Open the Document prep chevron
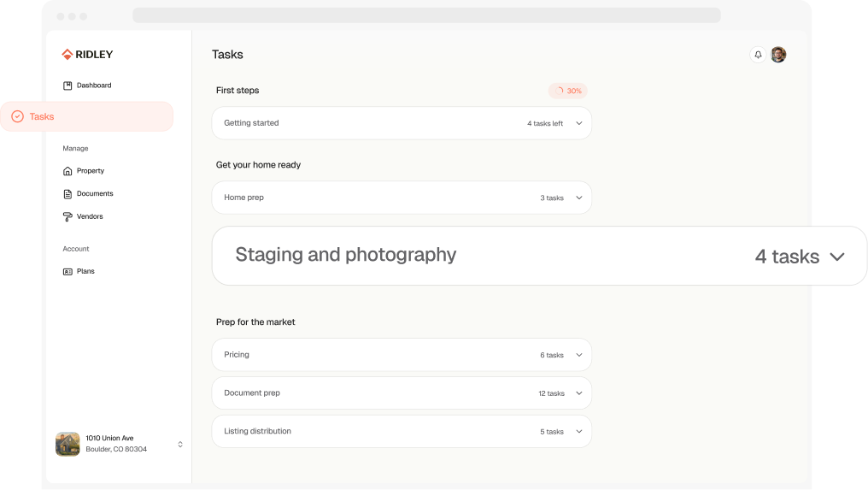Image resolution: width=868 pixels, height=490 pixels. tap(578, 393)
